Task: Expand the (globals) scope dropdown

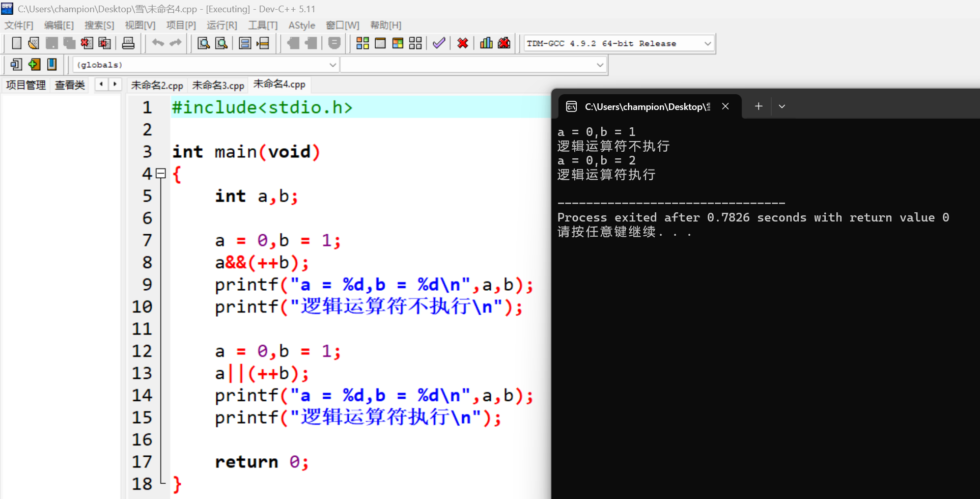Action: click(332, 65)
